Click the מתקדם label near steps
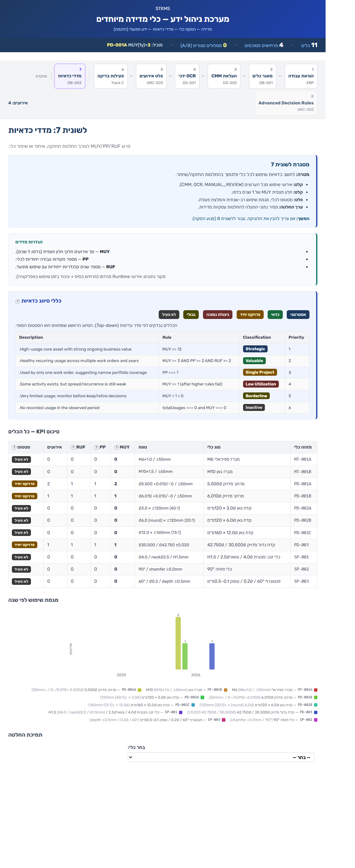This screenshot has height=868, width=355. [x=41, y=76]
